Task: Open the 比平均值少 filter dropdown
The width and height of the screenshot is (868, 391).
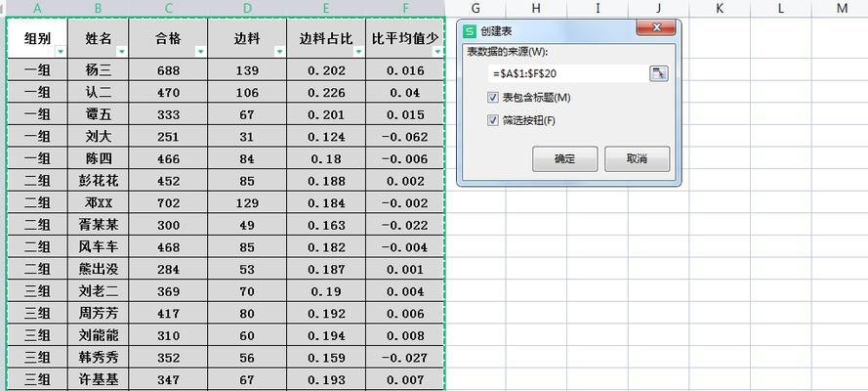Action: pyautogui.click(x=437, y=52)
